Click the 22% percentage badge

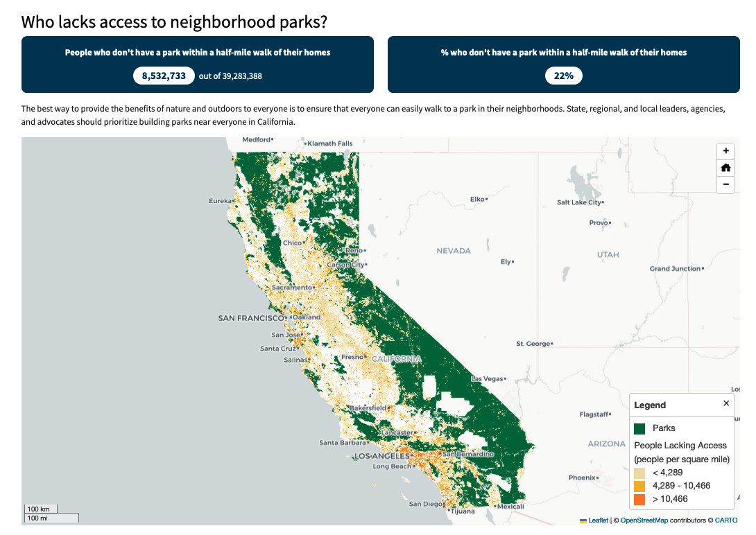pos(564,76)
